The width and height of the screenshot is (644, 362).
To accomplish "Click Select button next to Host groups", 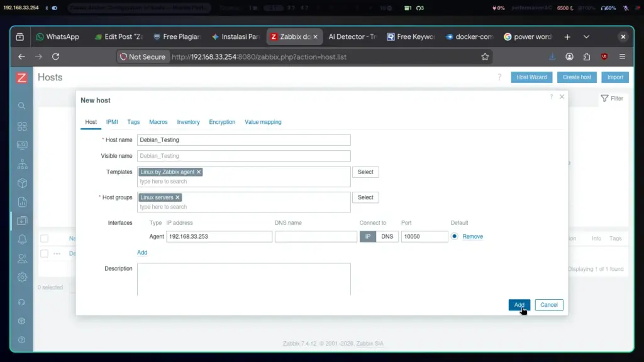I will (x=365, y=197).
